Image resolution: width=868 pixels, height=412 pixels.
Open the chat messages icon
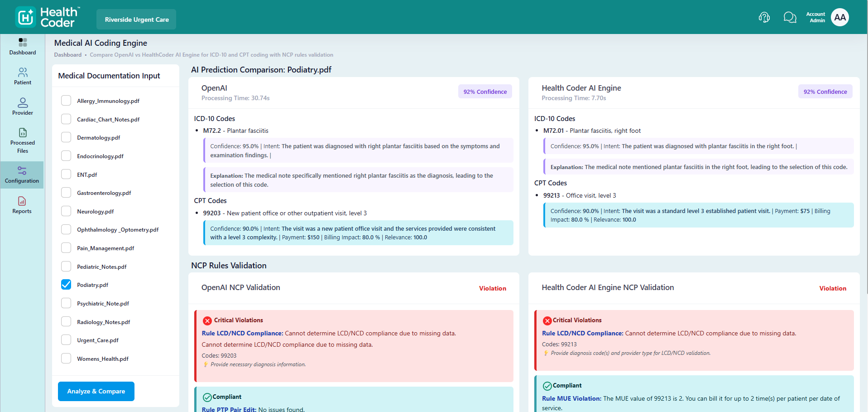[x=790, y=17]
